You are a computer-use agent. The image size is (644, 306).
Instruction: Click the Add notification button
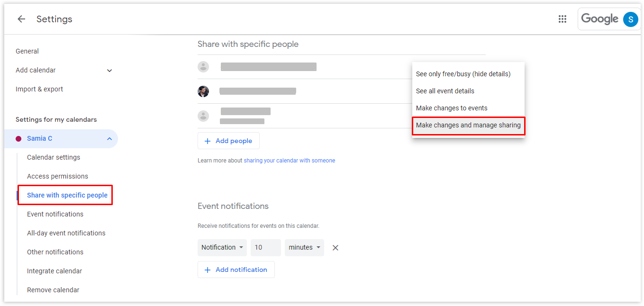236,270
